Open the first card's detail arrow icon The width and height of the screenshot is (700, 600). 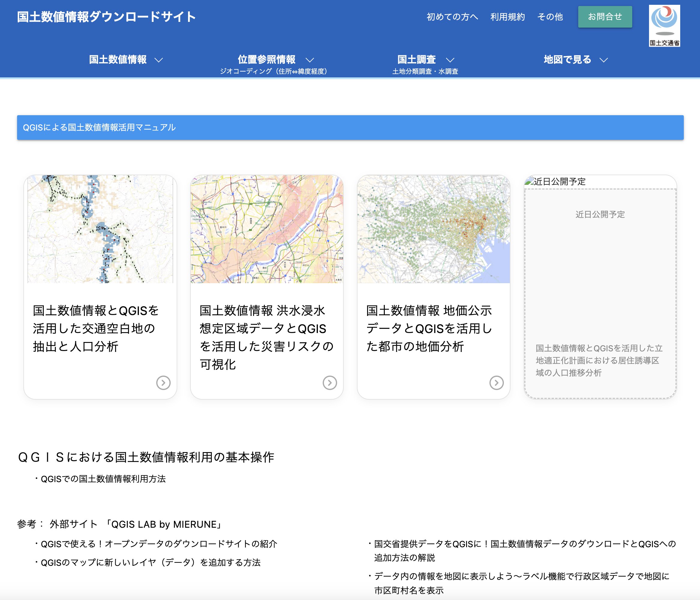point(164,383)
